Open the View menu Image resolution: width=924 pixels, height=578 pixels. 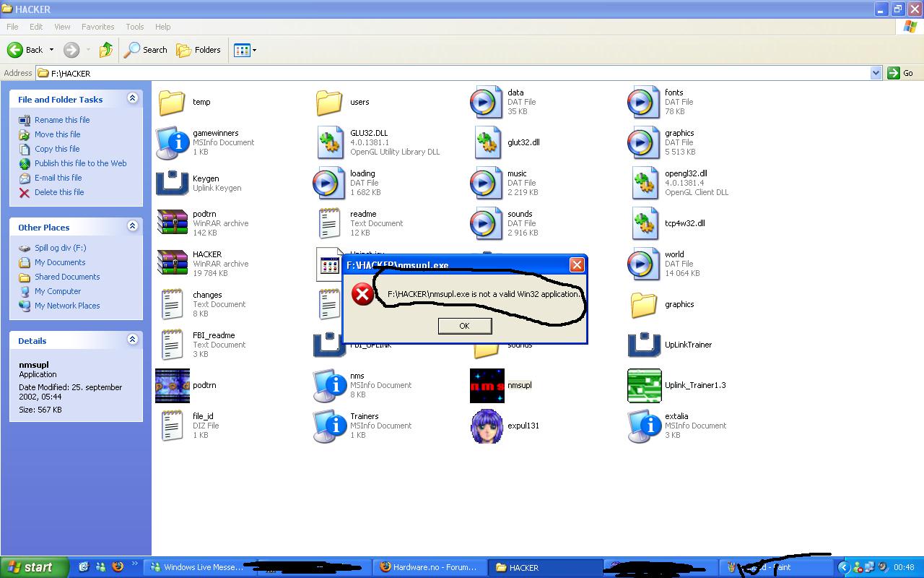coord(62,27)
